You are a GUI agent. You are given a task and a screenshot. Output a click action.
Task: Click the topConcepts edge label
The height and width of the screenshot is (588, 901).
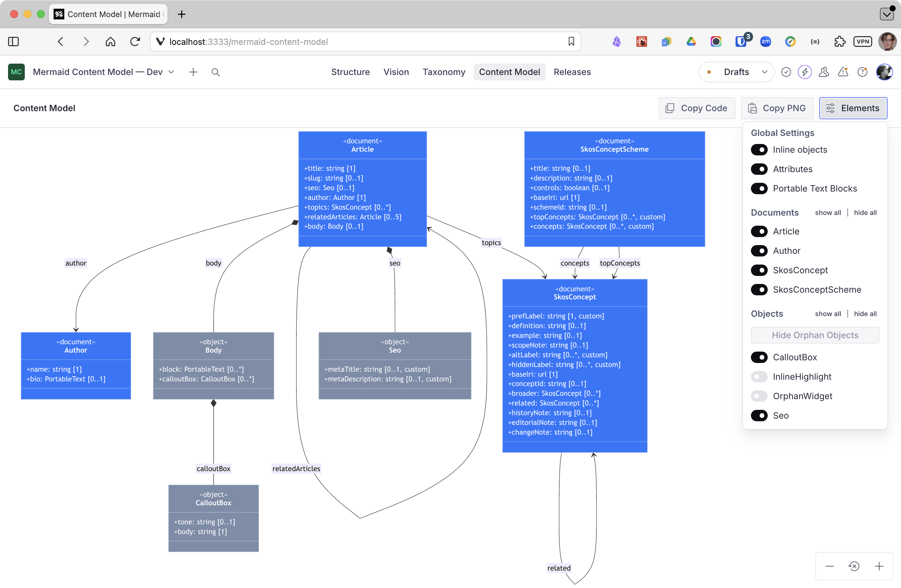pos(619,263)
